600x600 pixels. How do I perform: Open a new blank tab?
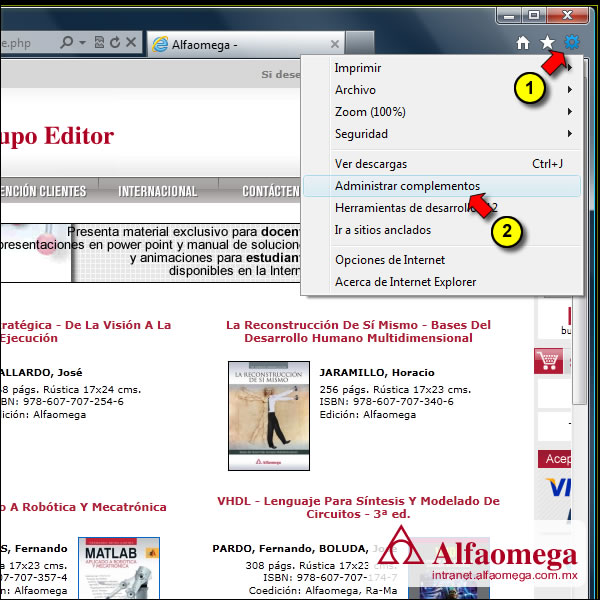point(359,43)
